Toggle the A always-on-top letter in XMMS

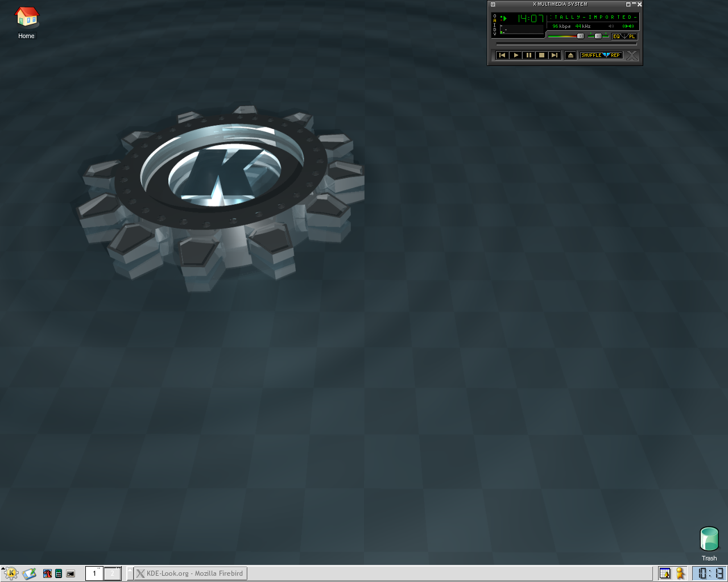[495, 20]
